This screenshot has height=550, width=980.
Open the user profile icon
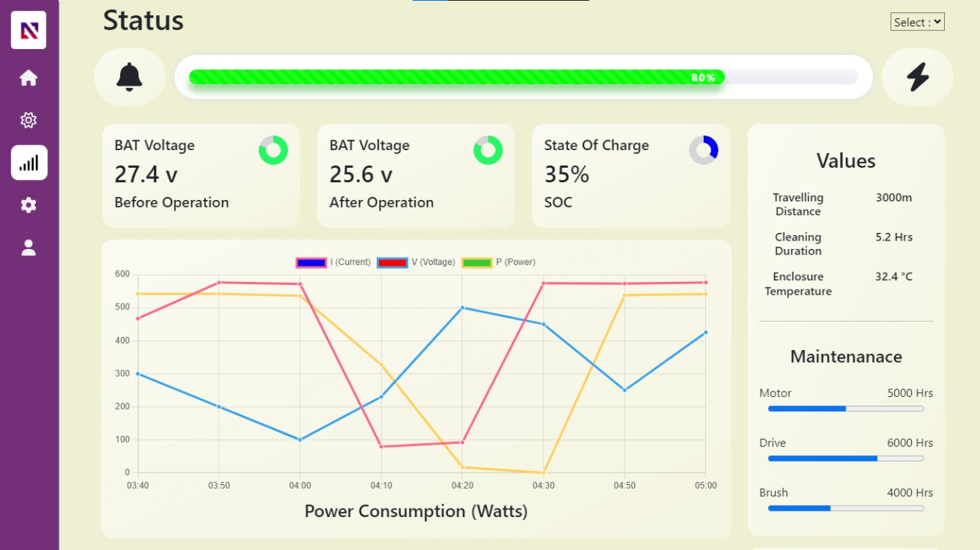pos(28,247)
